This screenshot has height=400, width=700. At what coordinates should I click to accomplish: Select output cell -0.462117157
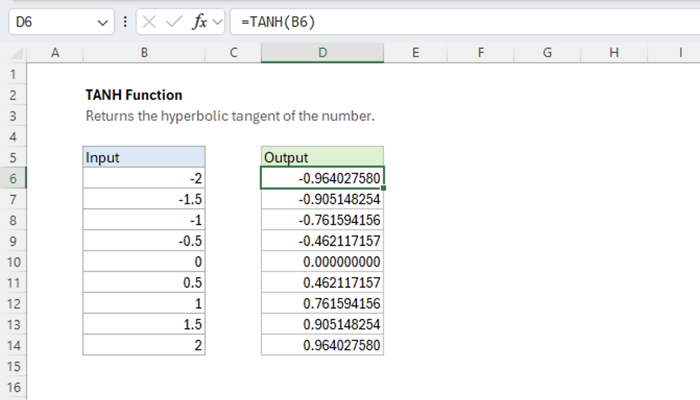coord(322,241)
